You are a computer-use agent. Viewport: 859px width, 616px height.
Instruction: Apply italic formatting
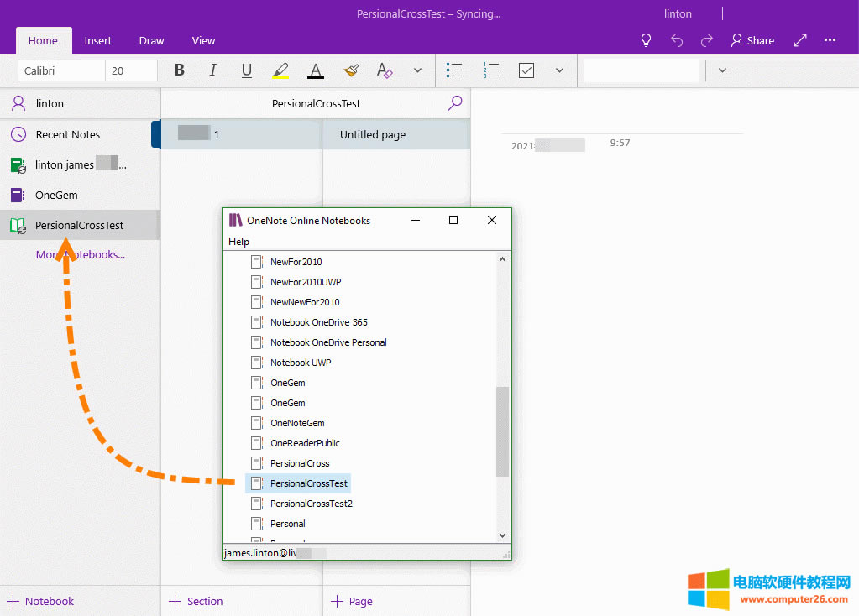[x=212, y=70]
